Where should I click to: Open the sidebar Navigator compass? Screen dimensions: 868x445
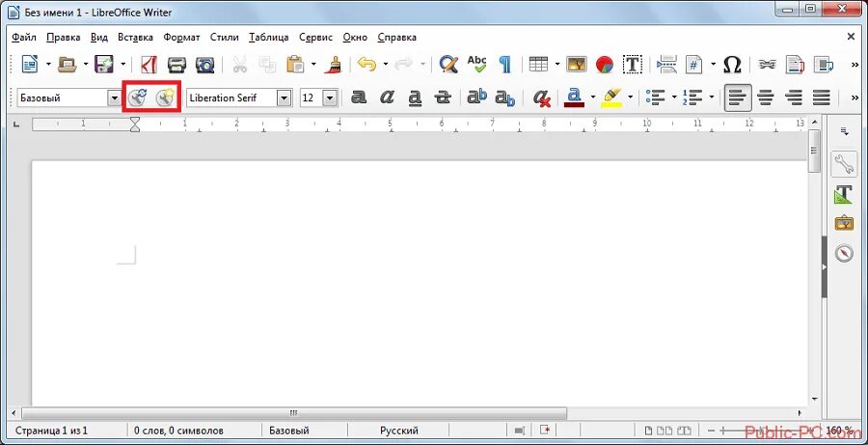[x=844, y=253]
